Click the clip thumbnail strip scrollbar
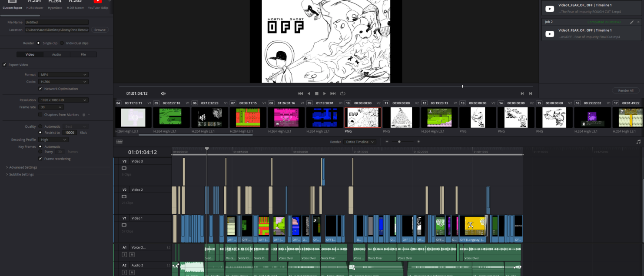Viewport: 644px width, 276px height. [196, 135]
